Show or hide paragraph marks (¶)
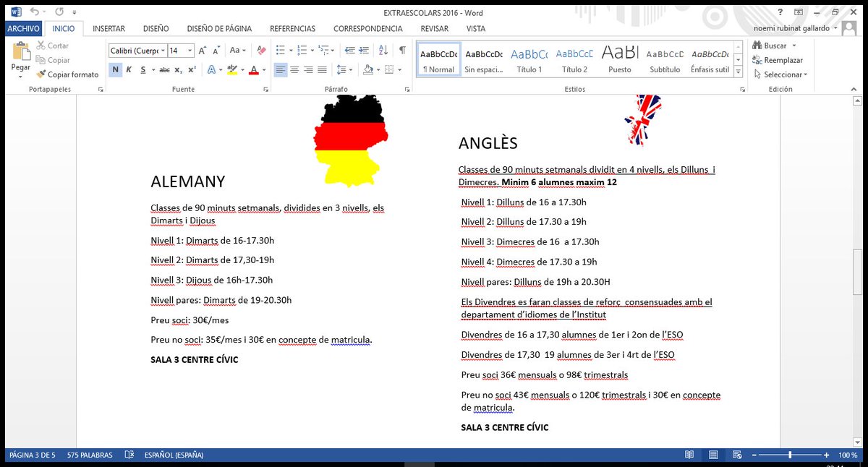868x467 pixels. click(402, 51)
